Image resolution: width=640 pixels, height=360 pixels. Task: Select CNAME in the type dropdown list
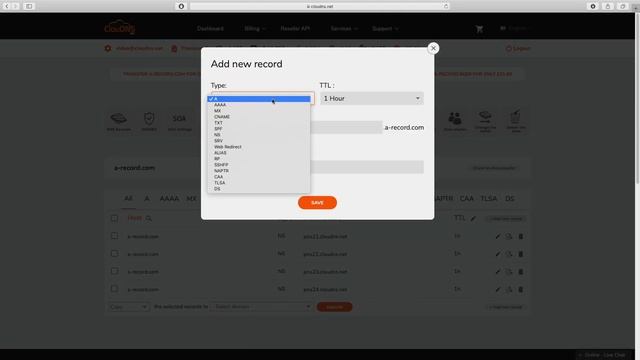tap(259, 117)
